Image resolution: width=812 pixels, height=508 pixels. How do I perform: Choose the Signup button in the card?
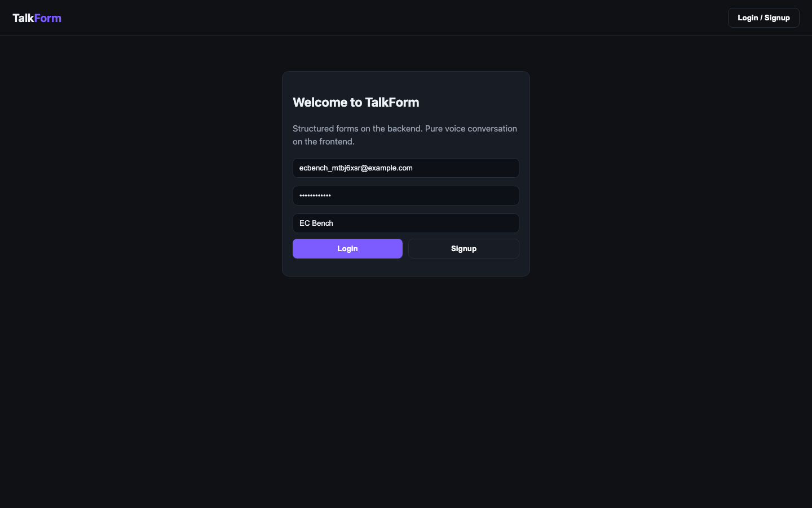[x=464, y=249]
